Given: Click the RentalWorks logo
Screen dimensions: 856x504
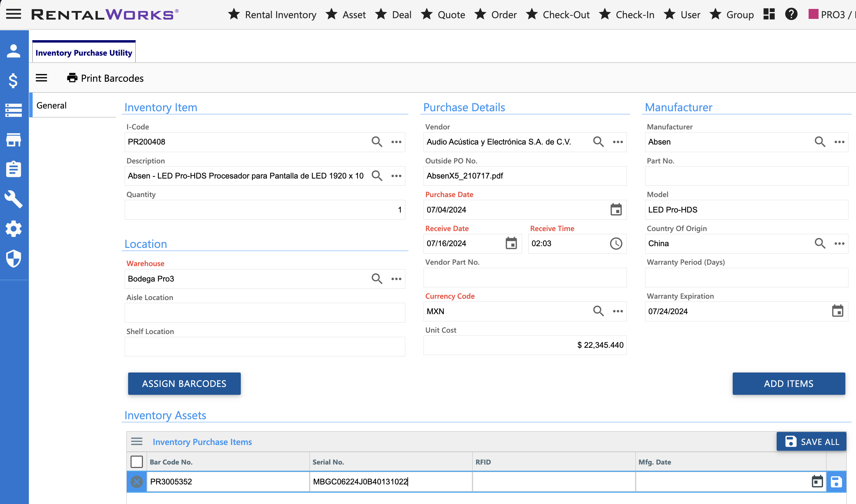Looking at the screenshot, I should pyautogui.click(x=105, y=14).
